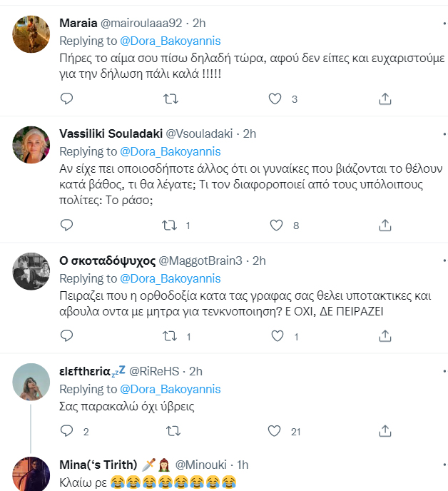Like Vassiliki Souladaki's tweet
The height and width of the screenshot is (491, 448).
(277, 225)
